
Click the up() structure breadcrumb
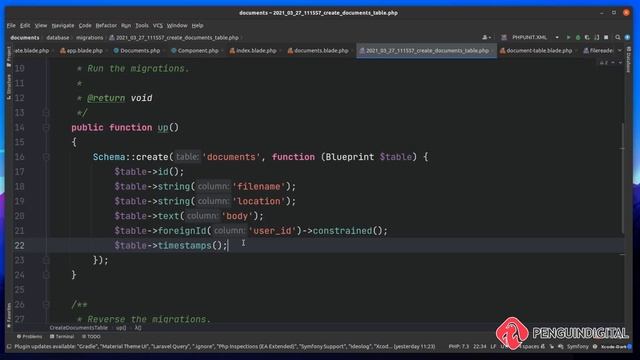point(121,328)
